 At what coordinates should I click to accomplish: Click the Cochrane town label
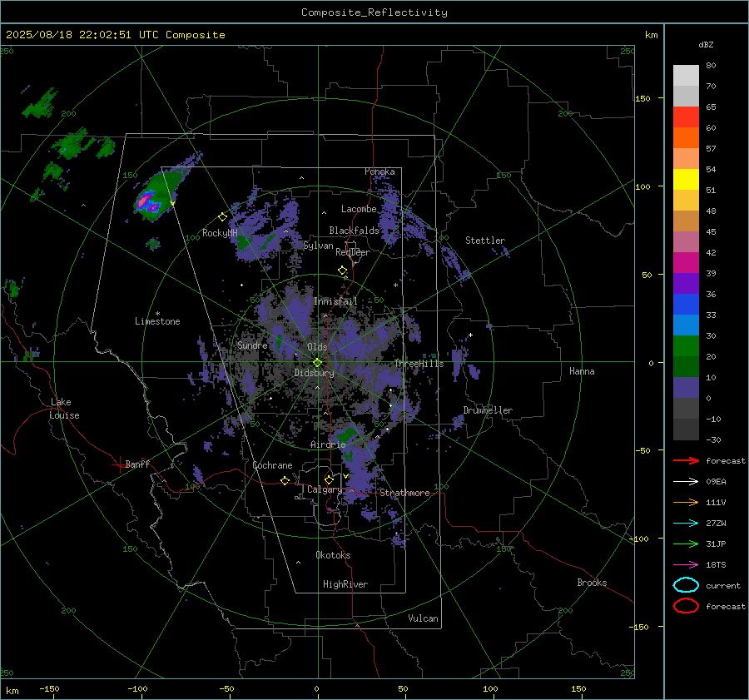click(x=272, y=465)
